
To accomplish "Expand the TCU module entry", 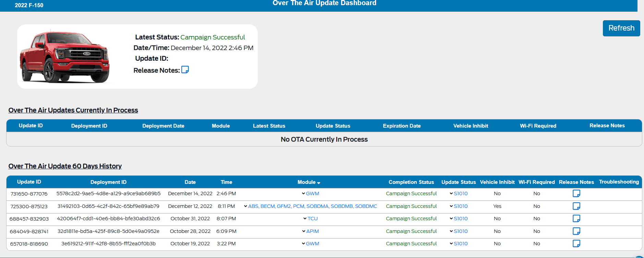I will [x=310, y=219].
